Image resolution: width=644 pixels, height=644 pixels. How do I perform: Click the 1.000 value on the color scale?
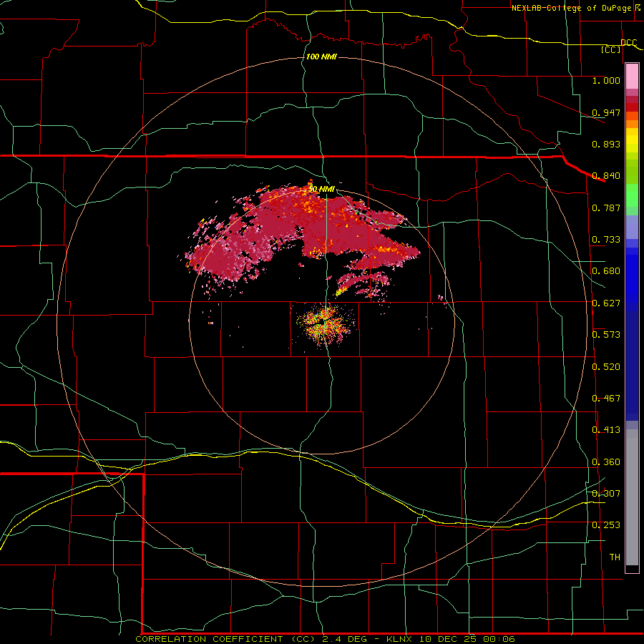coord(606,80)
